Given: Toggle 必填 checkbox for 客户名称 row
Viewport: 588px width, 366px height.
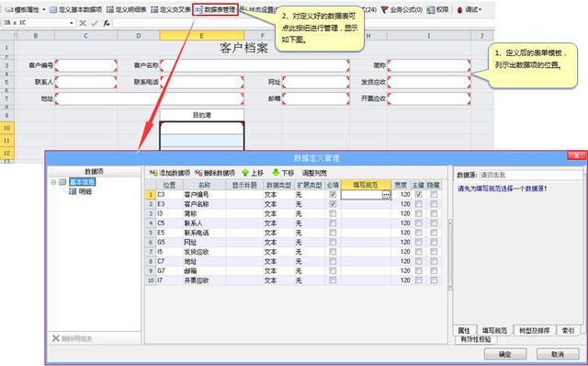Looking at the screenshot, I should 333,204.
